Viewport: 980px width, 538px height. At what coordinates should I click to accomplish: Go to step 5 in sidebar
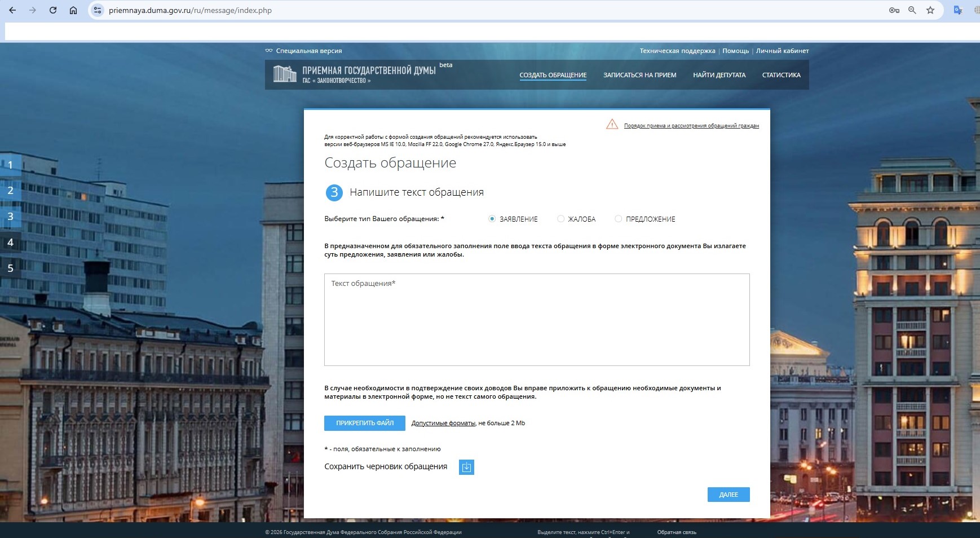(x=10, y=268)
